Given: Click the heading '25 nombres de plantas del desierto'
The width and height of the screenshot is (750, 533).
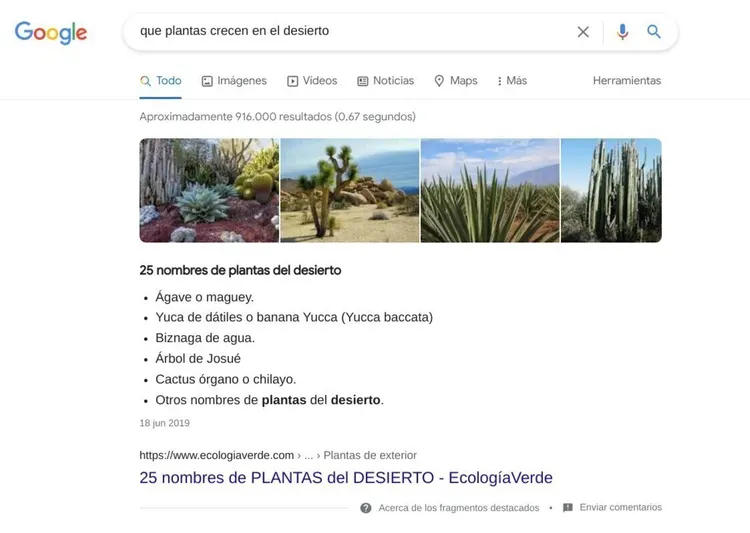Looking at the screenshot, I should click(240, 270).
